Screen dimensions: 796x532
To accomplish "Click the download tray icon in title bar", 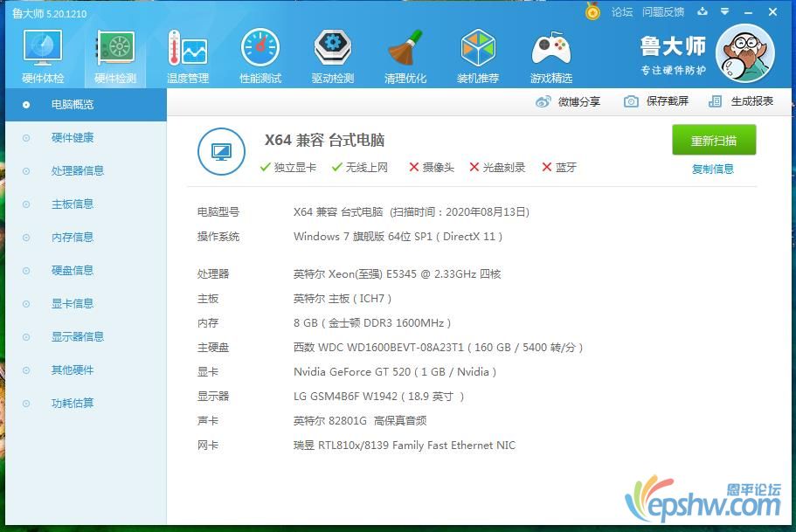I will pos(703,11).
